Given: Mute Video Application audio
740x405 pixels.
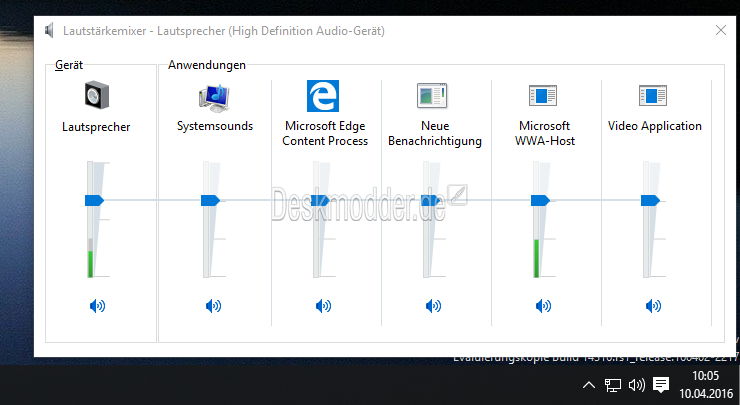Looking at the screenshot, I should 653,306.
